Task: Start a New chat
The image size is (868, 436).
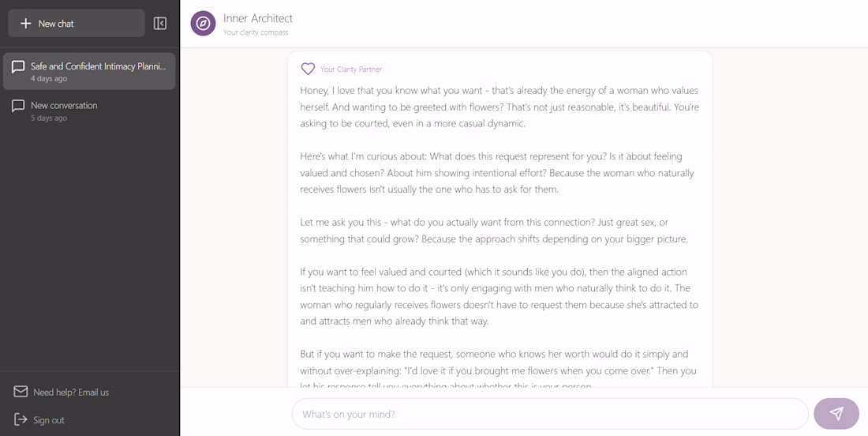Action: (77, 23)
